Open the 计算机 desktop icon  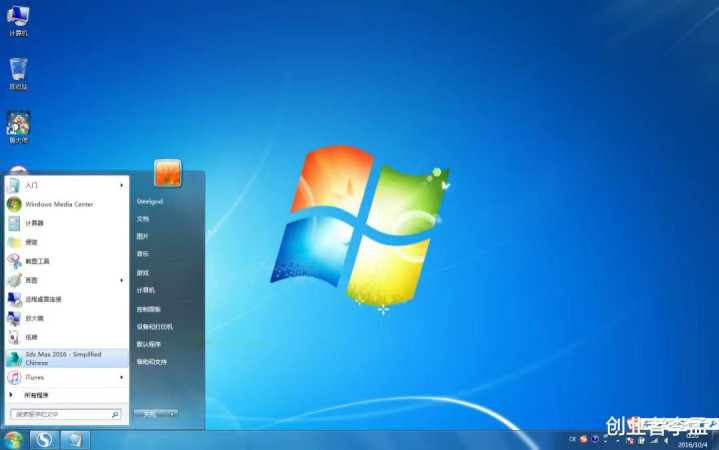point(18,21)
